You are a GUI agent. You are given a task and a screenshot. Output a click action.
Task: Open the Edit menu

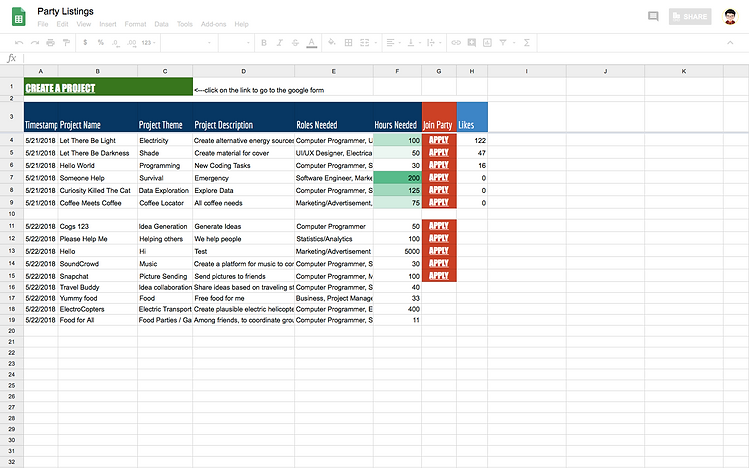pyautogui.click(x=62, y=24)
